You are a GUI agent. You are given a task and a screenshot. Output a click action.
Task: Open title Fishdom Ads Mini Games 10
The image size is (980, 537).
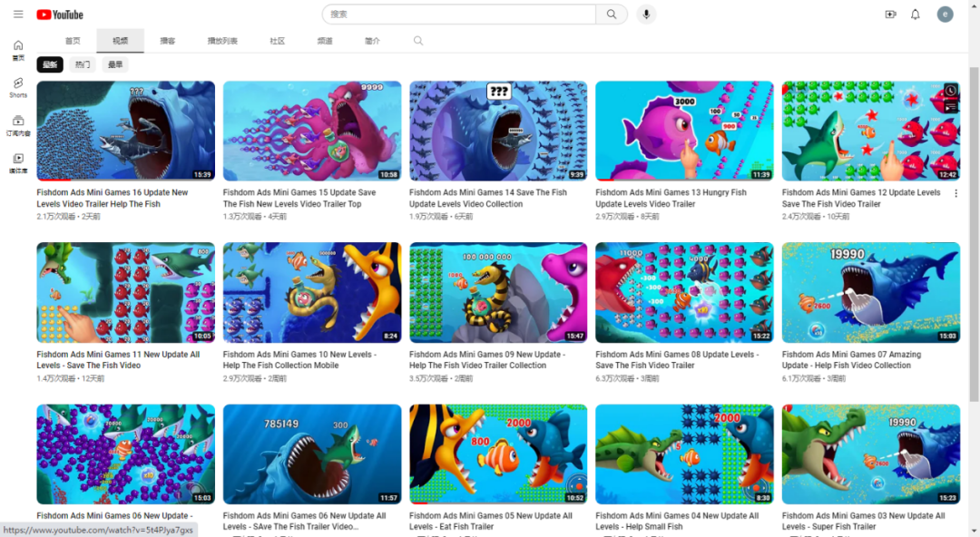coord(300,359)
